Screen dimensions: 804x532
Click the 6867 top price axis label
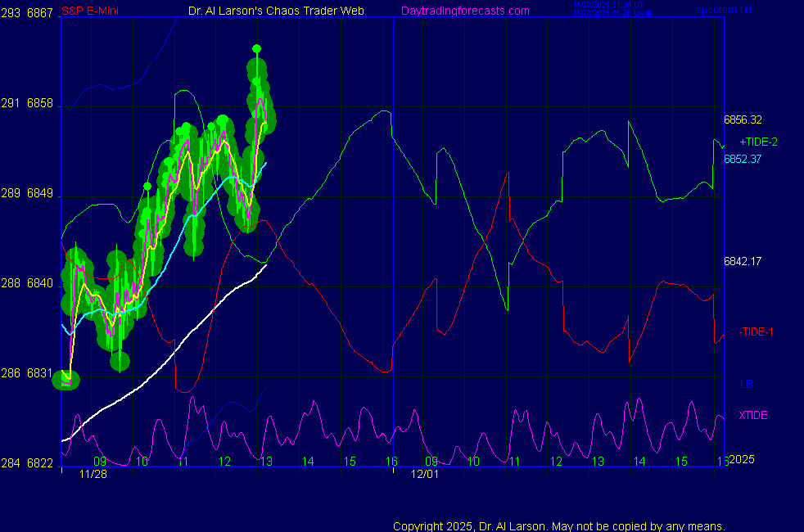40,14
